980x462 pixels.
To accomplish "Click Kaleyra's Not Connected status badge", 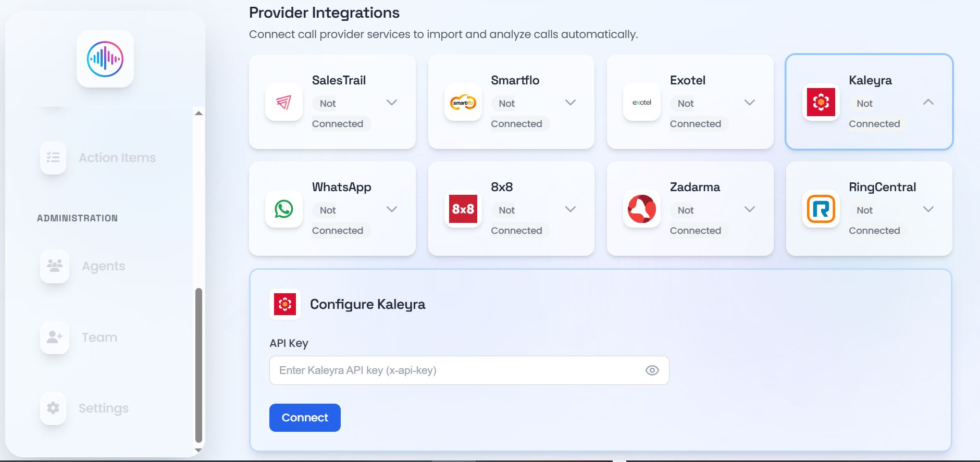I will point(878,114).
